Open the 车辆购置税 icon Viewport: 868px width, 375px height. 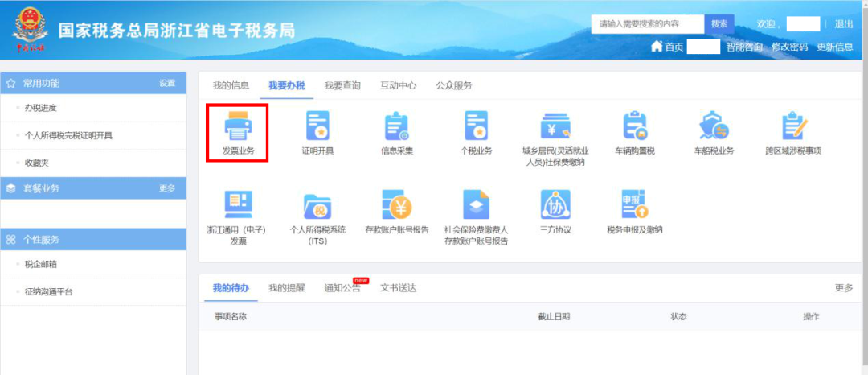pyautogui.click(x=635, y=126)
